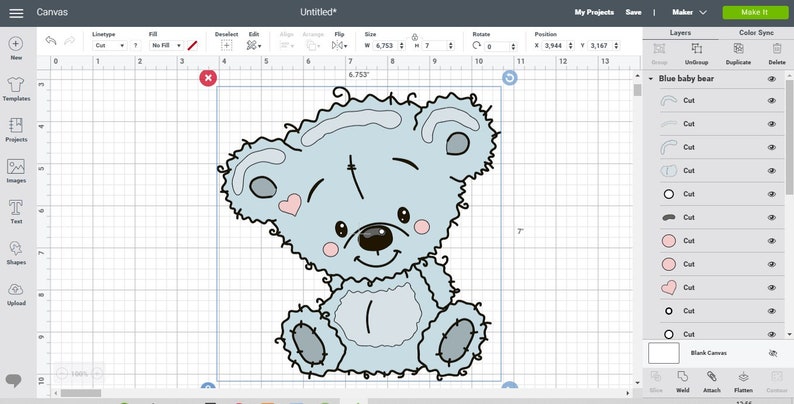This screenshot has height=404, width=794.
Task: Hide the third Cut layer
Action: [x=772, y=147]
